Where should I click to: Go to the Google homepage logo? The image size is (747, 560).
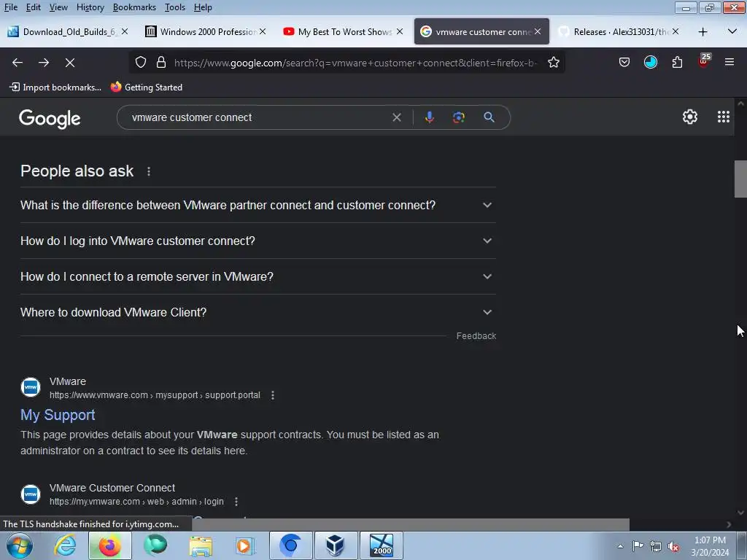[x=50, y=119]
